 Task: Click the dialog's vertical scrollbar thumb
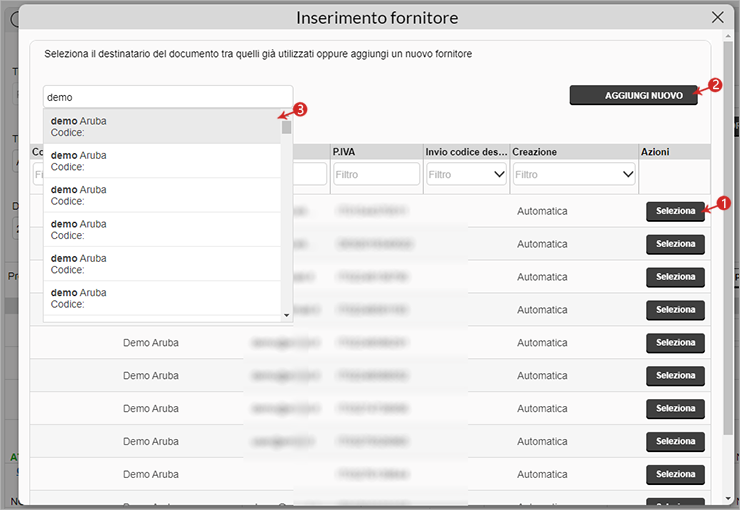tap(727, 238)
